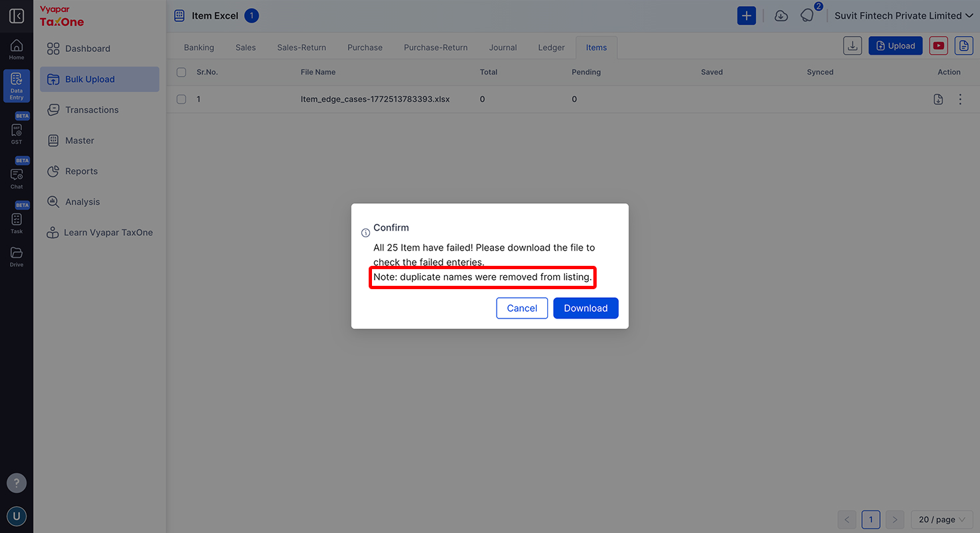Image resolution: width=980 pixels, height=533 pixels.
Task: Open the three-dot row action menu
Action: [960, 99]
